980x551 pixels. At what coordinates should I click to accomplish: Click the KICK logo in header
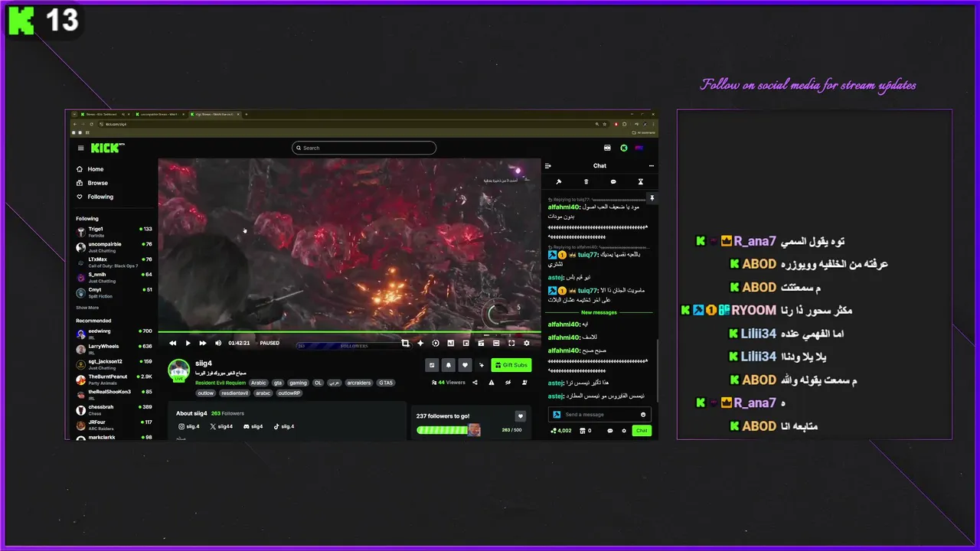(x=106, y=148)
